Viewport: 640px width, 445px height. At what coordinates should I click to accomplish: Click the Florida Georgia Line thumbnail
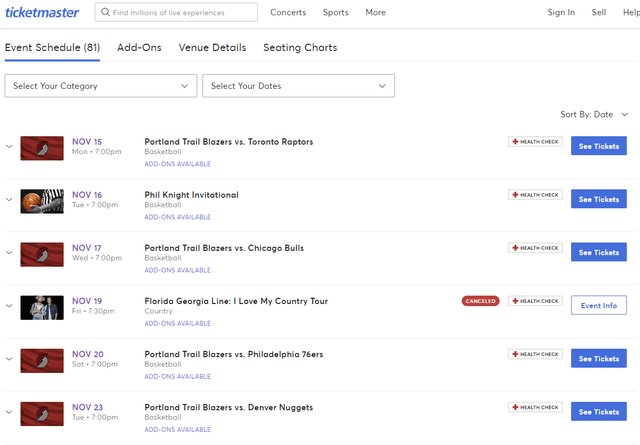[42, 307]
